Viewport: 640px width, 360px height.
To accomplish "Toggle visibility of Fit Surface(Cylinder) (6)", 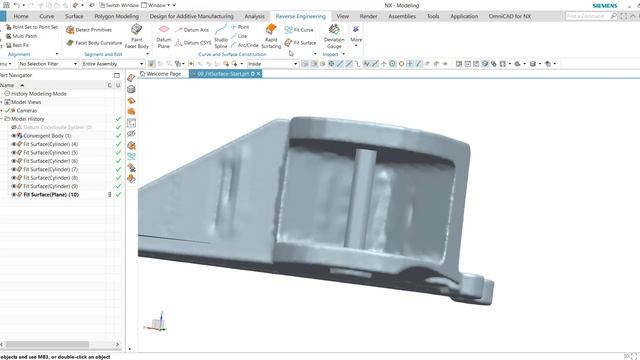I will point(13,161).
